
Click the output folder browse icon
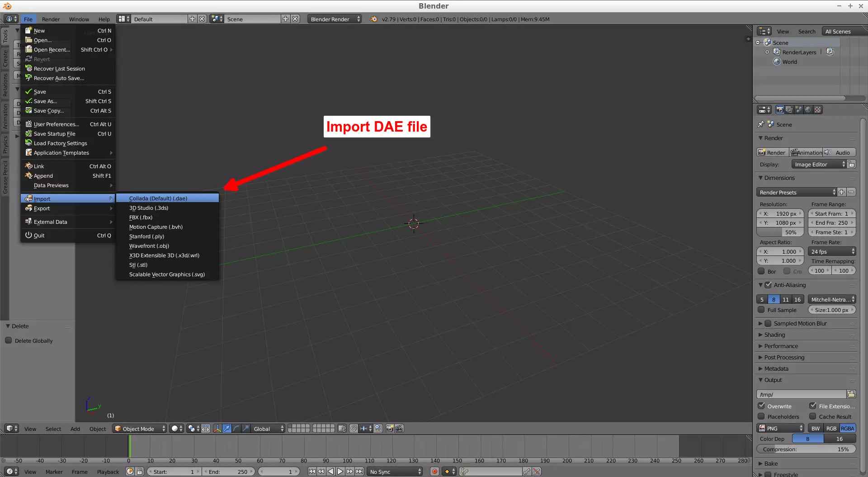[x=851, y=394]
